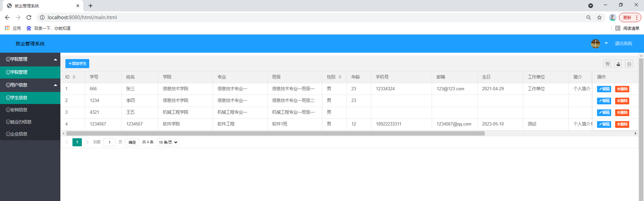
Task: Click the tab search dropdown icon
Action: pyautogui.click(x=591, y=6)
